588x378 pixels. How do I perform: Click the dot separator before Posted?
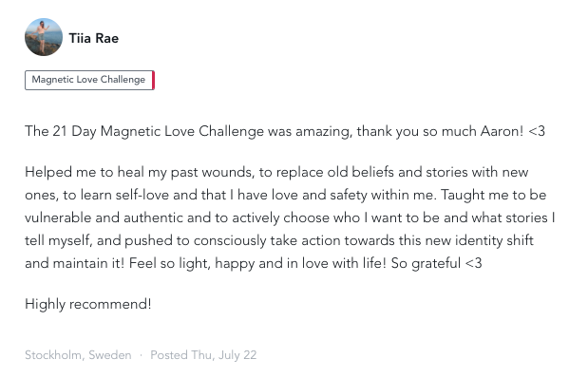[141, 355]
